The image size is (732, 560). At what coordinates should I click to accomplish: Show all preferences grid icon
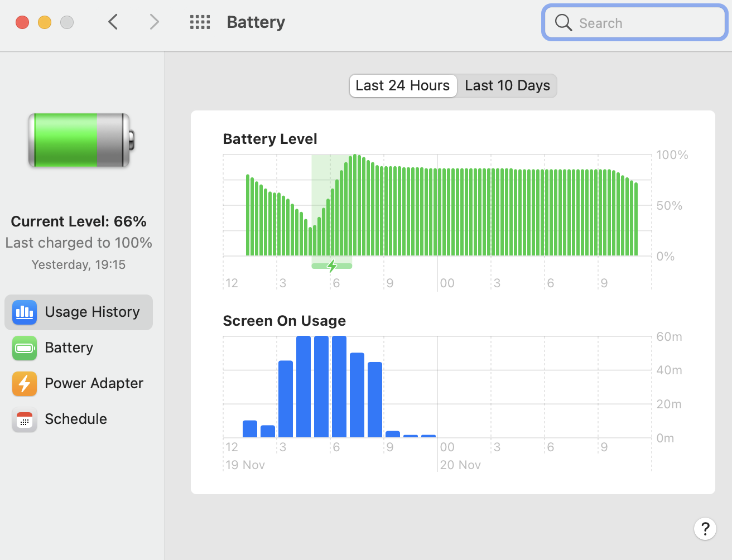pos(200,22)
